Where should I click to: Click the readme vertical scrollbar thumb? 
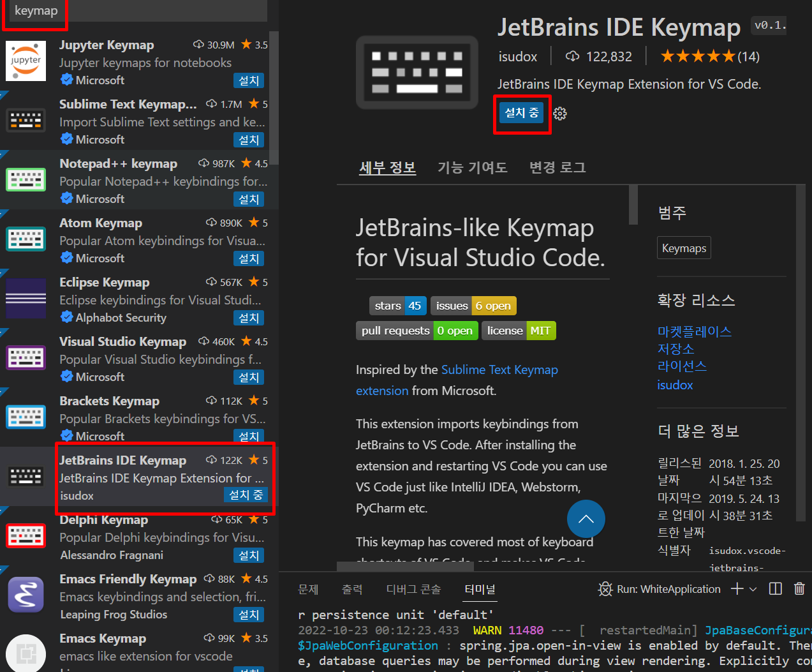[x=633, y=205]
